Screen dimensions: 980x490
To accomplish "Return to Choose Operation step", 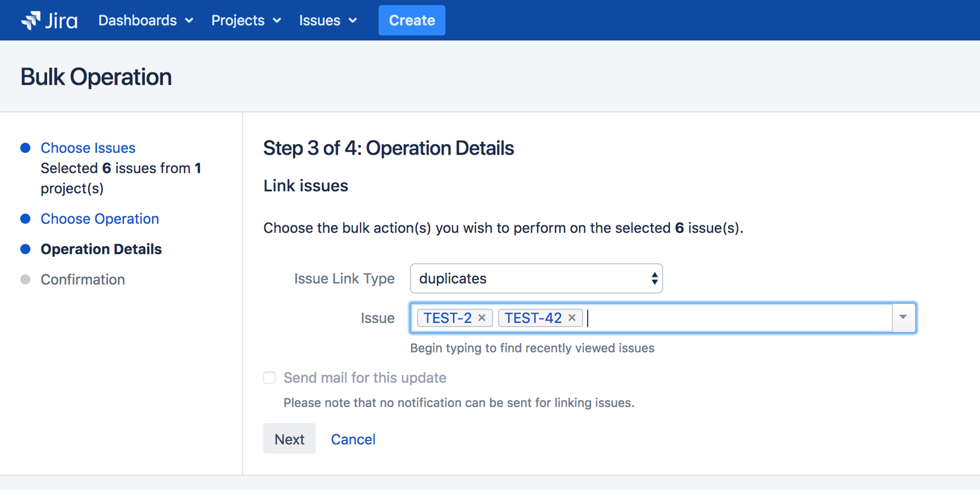I will click(100, 218).
